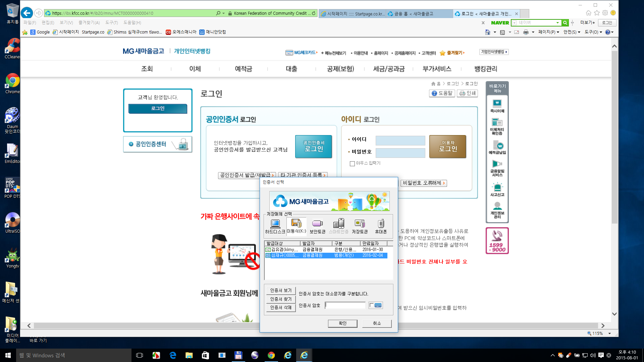Open the 금융알림 서비스 shortcut icon
Screen dimensions: 644x362
(497, 168)
